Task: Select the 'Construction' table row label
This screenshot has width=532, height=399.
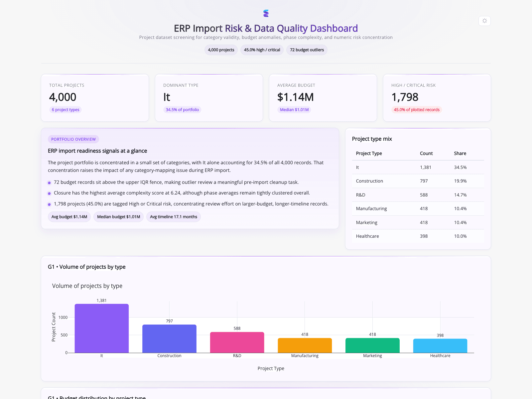Action: (x=369, y=181)
